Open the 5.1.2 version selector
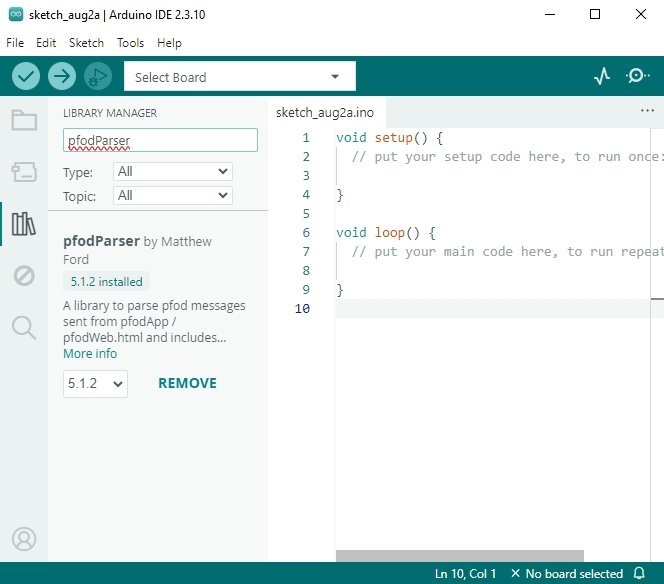 point(95,384)
